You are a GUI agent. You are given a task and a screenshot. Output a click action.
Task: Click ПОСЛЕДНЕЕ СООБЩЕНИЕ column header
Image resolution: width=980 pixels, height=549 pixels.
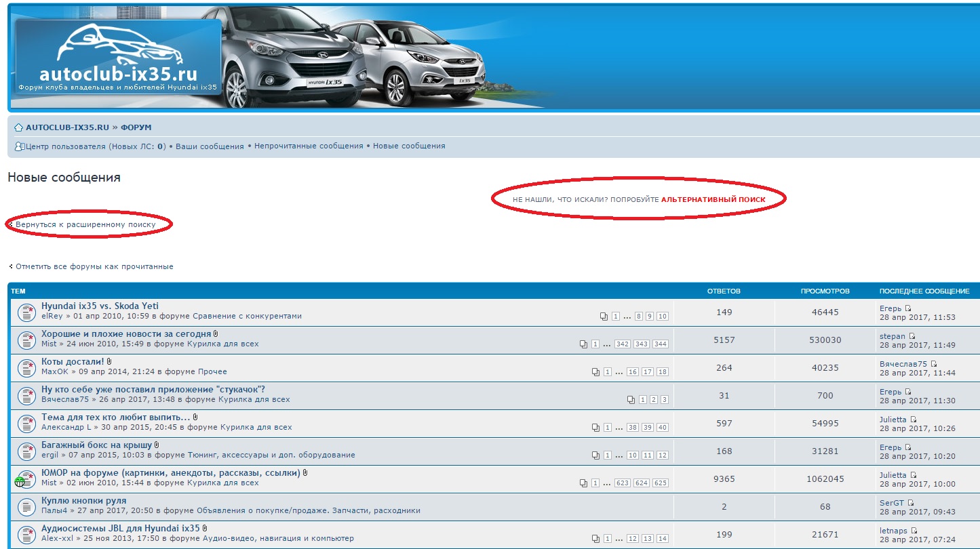click(924, 291)
